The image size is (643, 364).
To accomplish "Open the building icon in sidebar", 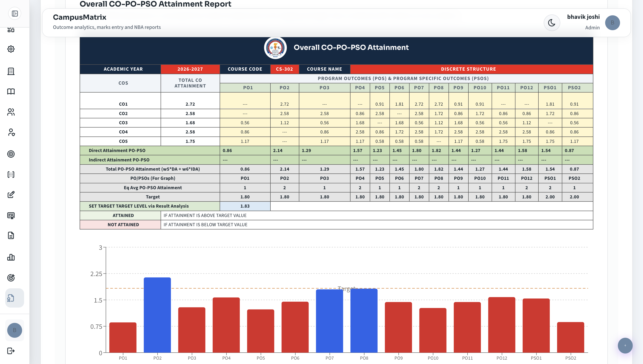I will tap(11, 71).
